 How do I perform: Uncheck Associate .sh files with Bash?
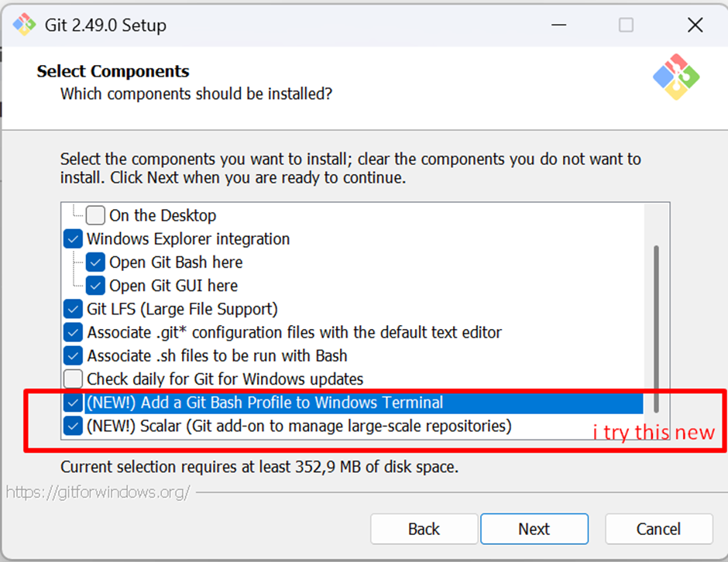tap(73, 356)
